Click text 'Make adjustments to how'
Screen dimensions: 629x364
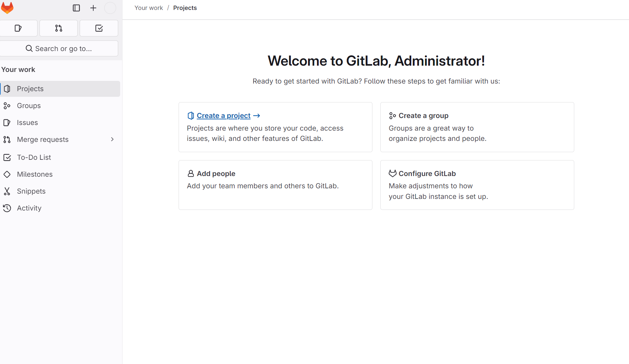[x=431, y=186]
